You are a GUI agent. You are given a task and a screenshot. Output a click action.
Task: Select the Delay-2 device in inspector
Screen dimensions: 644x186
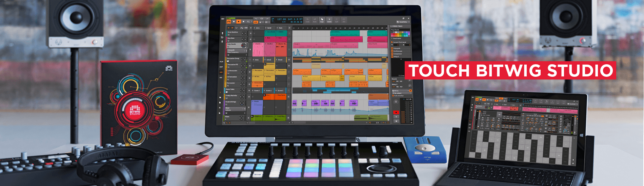pyautogui.click(x=401, y=56)
